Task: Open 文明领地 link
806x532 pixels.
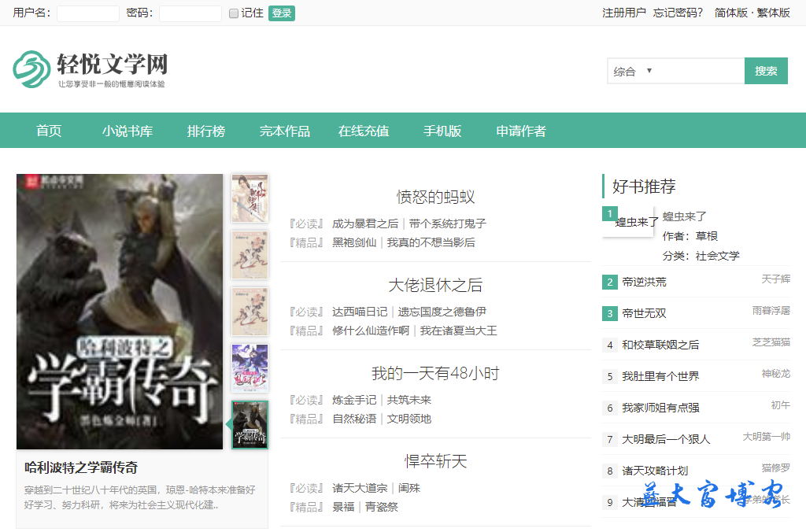Action: (x=409, y=419)
